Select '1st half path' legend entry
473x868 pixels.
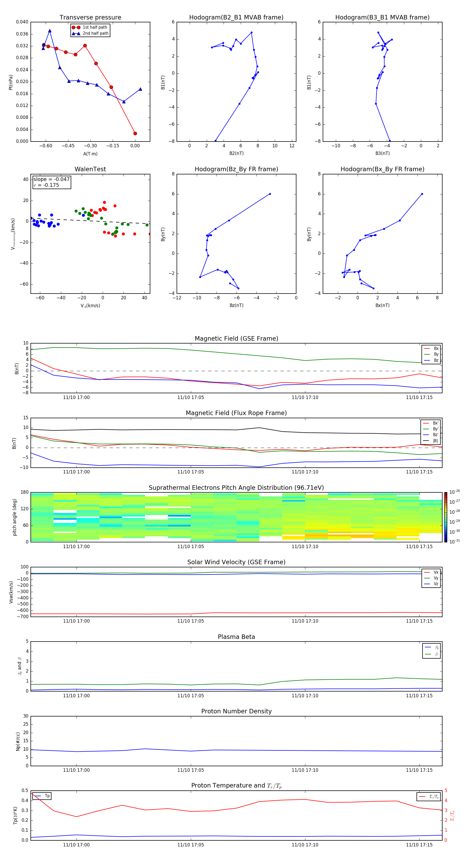coord(90,27)
